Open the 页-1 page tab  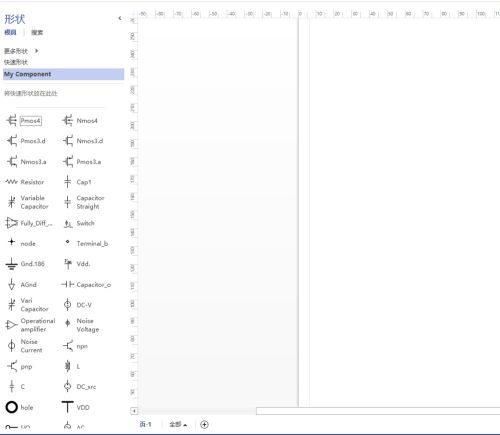[x=145, y=424]
